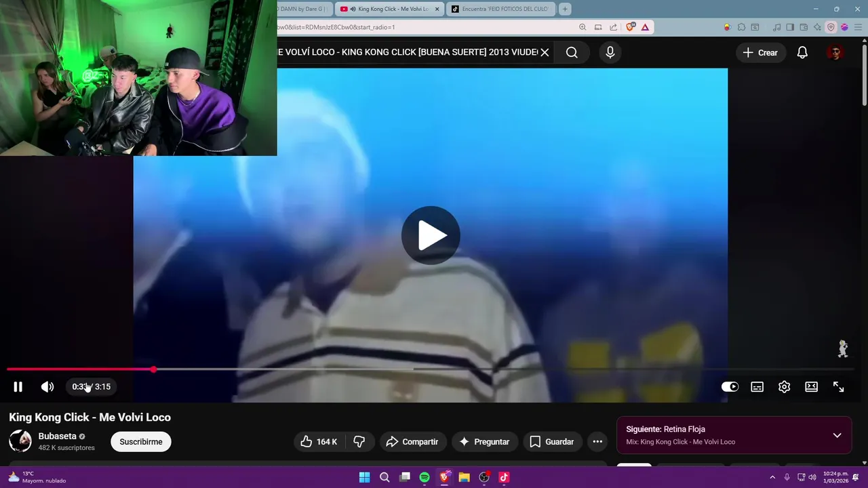Screen dimensions: 868x488
Task: Switch to theater mode view
Action: pyautogui.click(x=812, y=387)
